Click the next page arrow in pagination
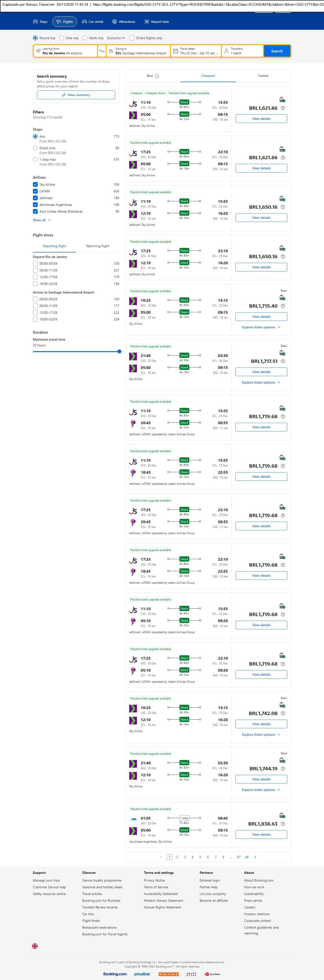The image size is (324, 980). pyautogui.click(x=255, y=857)
